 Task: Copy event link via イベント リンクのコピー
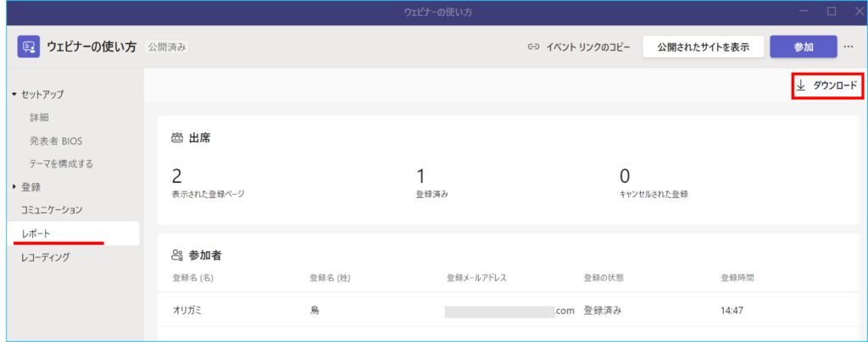587,47
